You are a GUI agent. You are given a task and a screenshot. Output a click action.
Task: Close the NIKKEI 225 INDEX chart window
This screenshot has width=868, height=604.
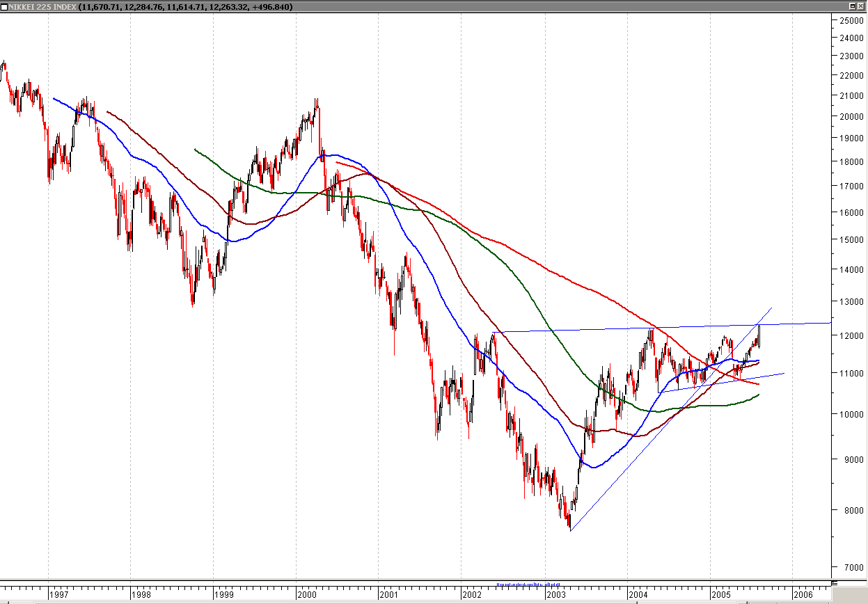861,6
